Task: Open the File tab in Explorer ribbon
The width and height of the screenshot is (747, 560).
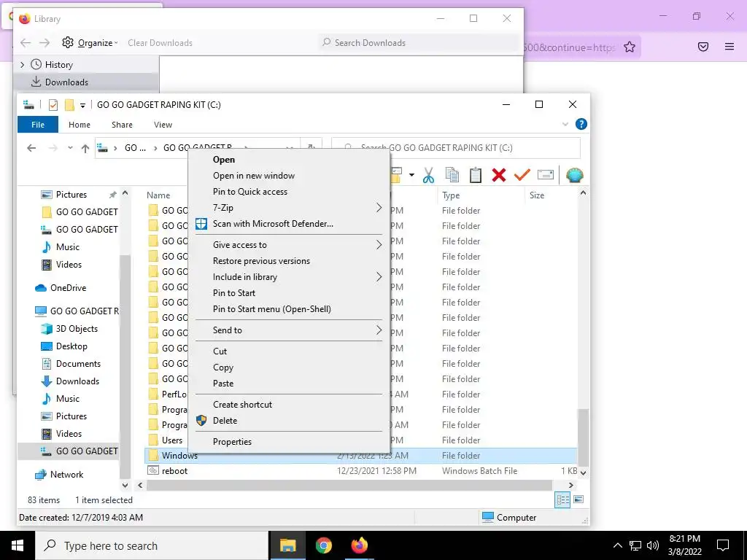Action: pos(38,125)
